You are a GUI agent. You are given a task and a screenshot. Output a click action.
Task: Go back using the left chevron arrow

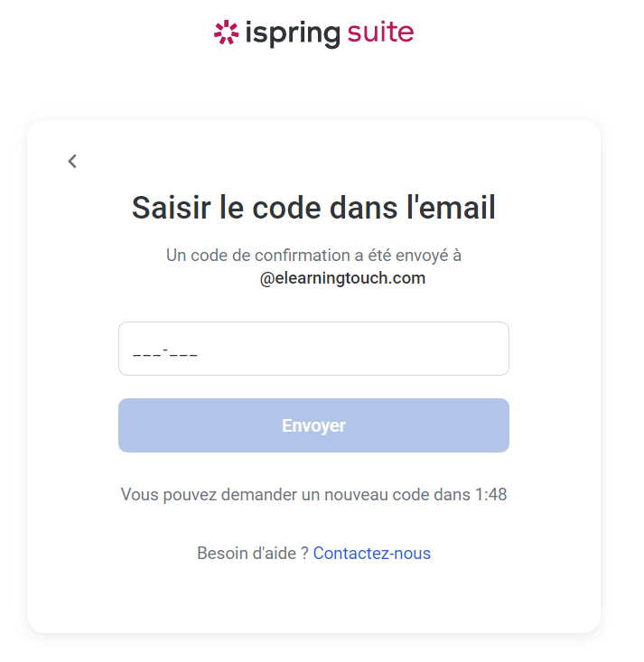pyautogui.click(x=72, y=162)
